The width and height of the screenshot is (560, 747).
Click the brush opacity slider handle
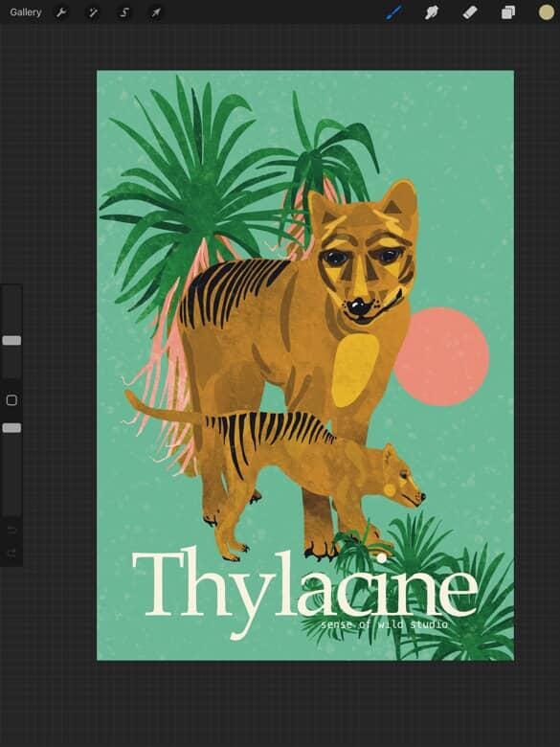point(11,428)
